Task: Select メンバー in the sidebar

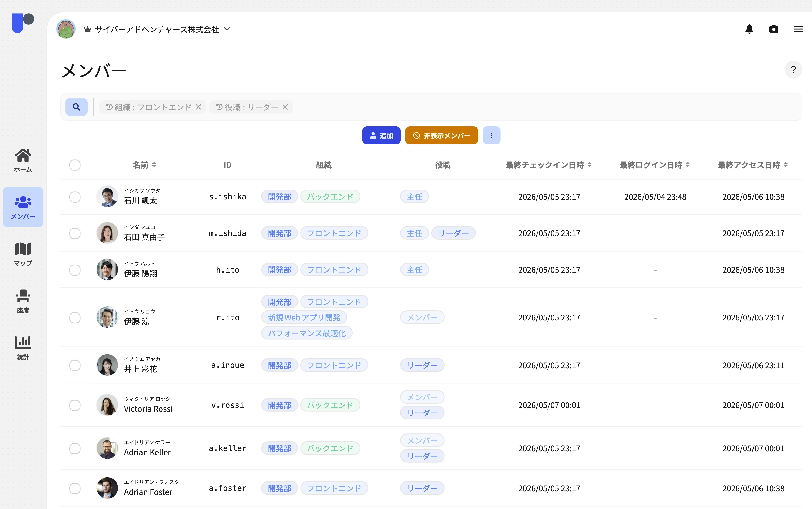Action: (23, 207)
